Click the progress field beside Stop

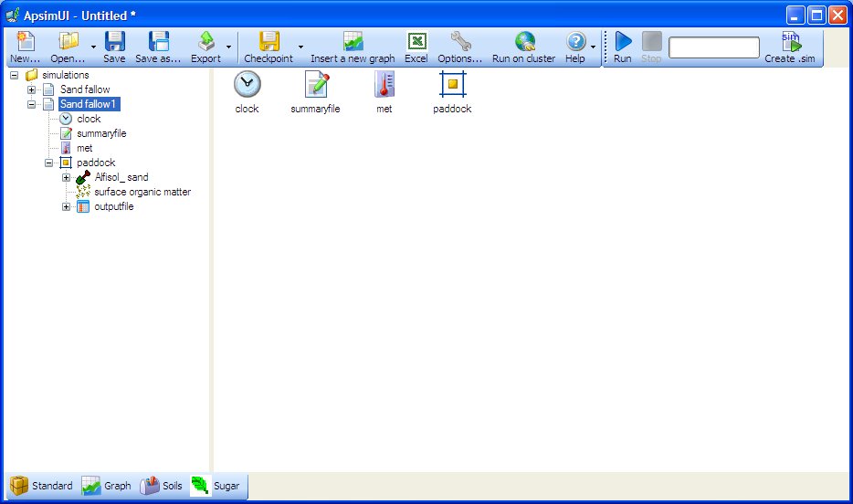coord(714,47)
